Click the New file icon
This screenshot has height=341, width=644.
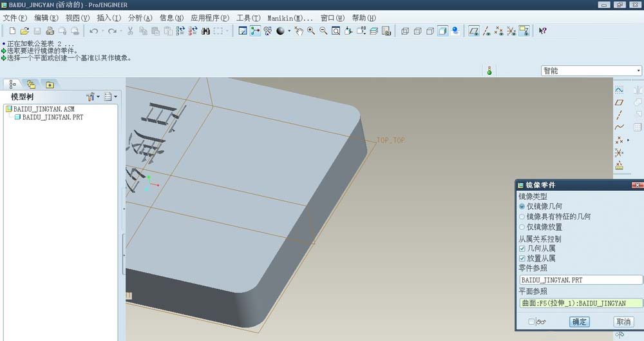[x=12, y=31]
